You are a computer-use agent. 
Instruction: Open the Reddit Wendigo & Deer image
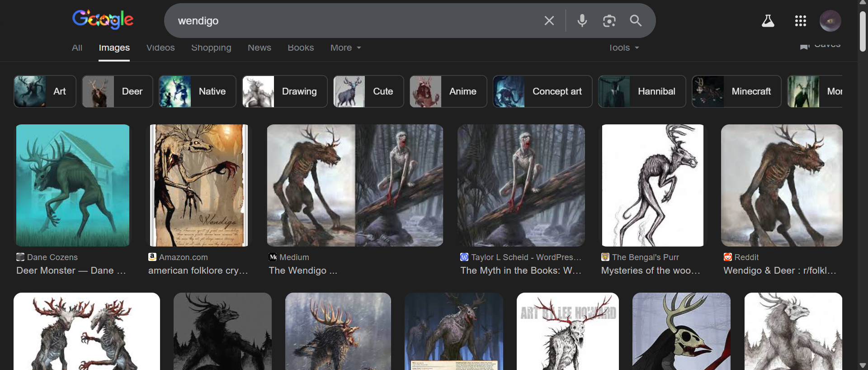click(x=782, y=185)
